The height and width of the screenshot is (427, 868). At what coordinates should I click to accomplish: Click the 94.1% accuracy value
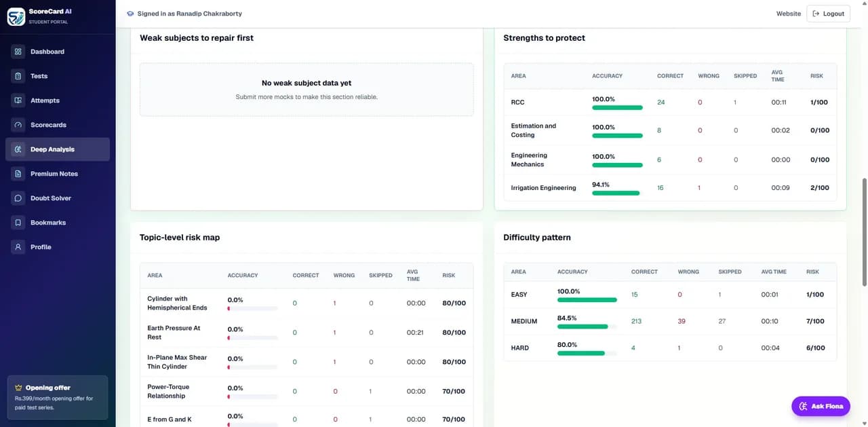pos(601,184)
